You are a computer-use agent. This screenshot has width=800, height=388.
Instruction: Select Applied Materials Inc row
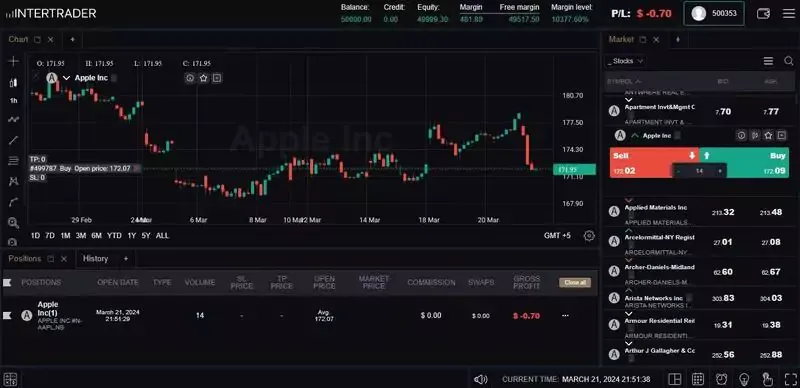(699, 212)
